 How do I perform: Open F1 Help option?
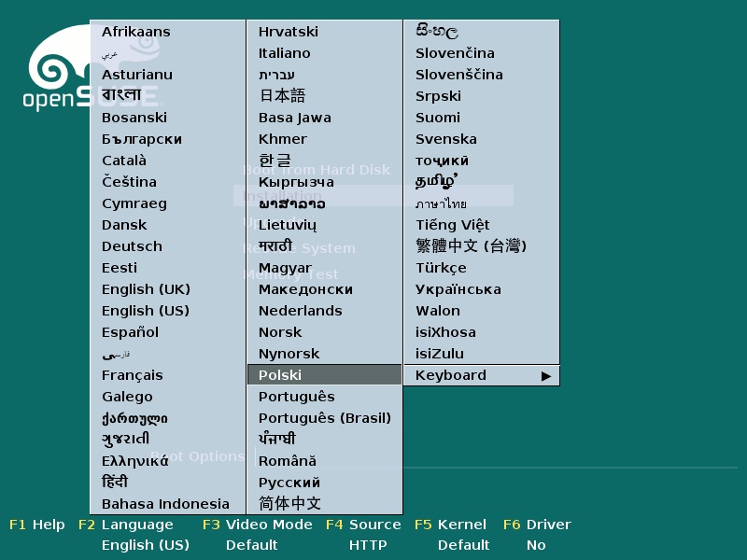[x=37, y=525]
